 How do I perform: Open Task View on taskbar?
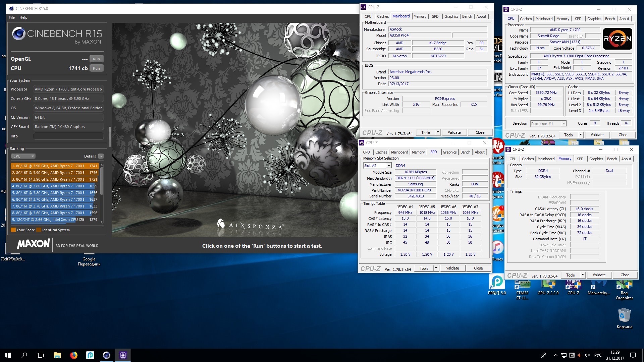click(40, 355)
